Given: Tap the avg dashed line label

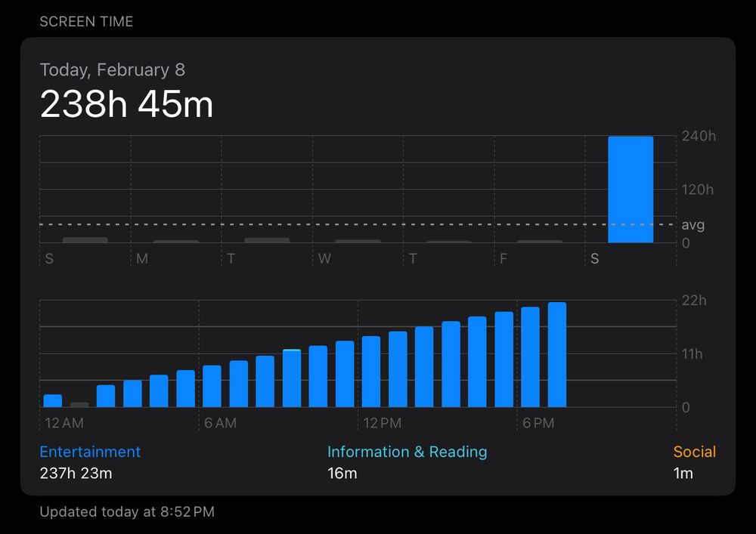Looking at the screenshot, I should point(692,224).
